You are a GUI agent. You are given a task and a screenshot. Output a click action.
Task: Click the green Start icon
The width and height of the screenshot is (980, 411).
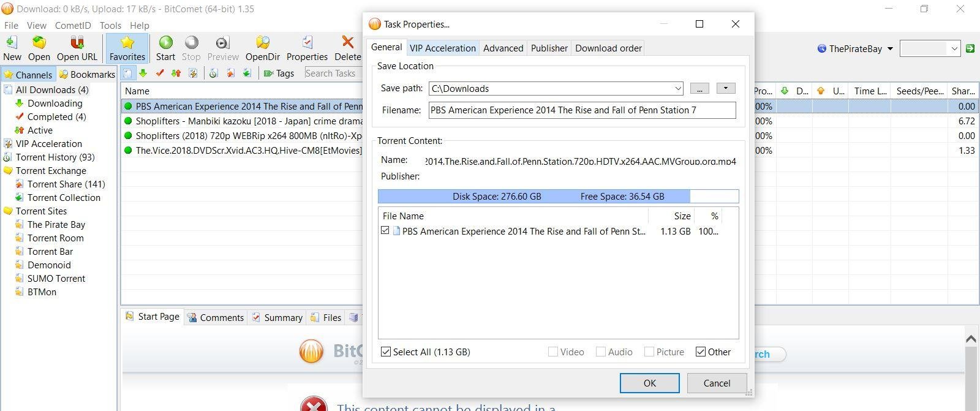click(x=165, y=42)
